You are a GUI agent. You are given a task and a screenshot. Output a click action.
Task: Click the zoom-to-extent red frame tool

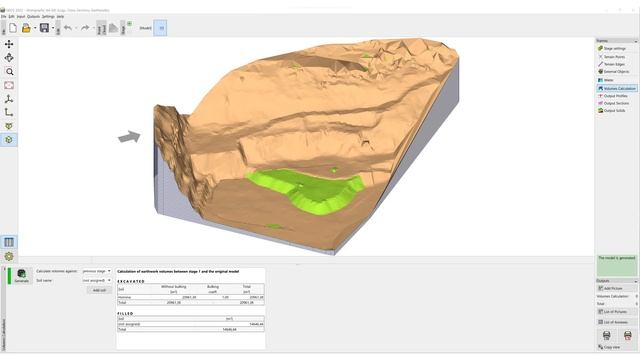tap(9, 85)
